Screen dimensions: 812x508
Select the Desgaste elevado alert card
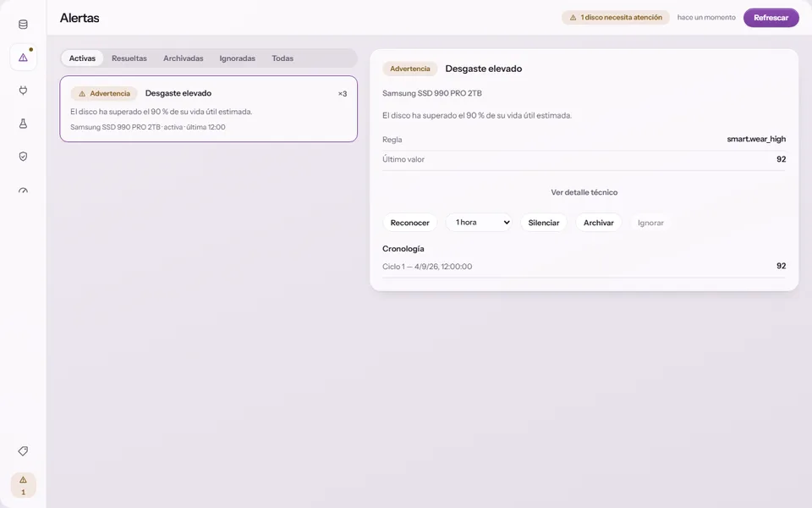point(209,109)
